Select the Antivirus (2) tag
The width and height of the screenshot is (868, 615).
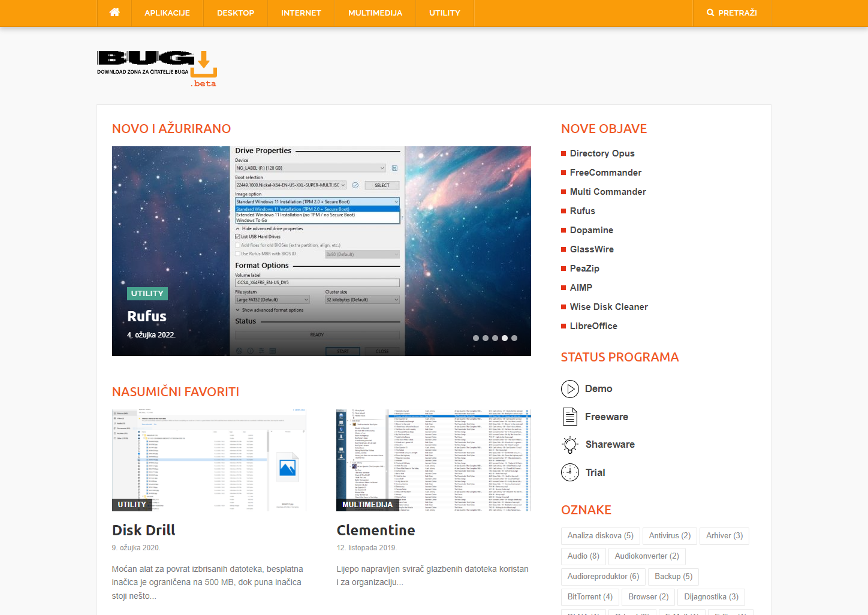(670, 536)
